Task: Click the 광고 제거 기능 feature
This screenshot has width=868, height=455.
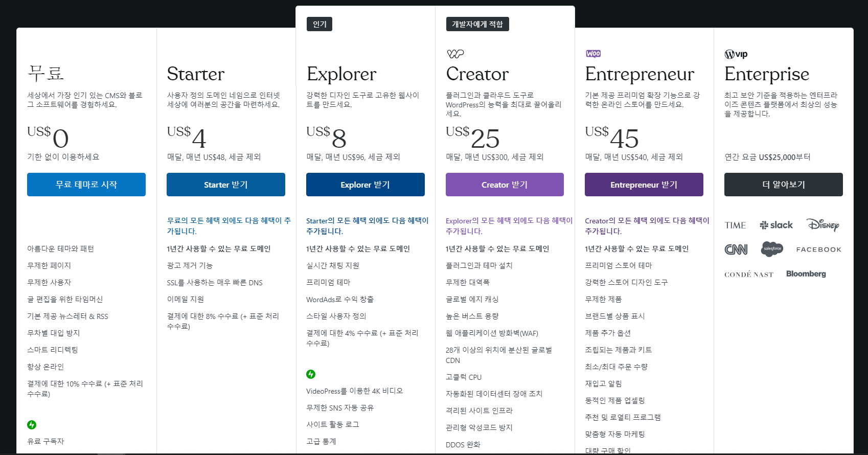Action: coord(190,265)
